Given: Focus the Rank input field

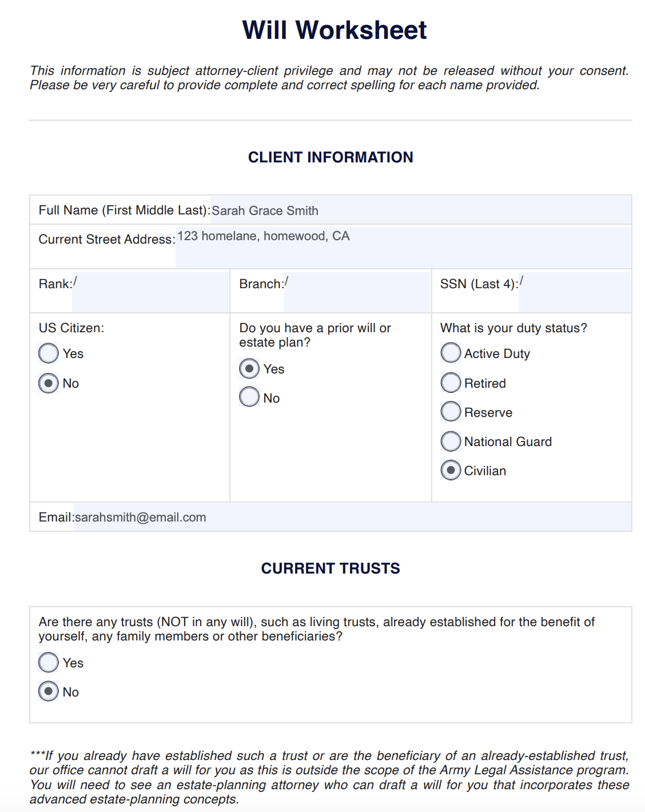Looking at the screenshot, I should [150, 292].
